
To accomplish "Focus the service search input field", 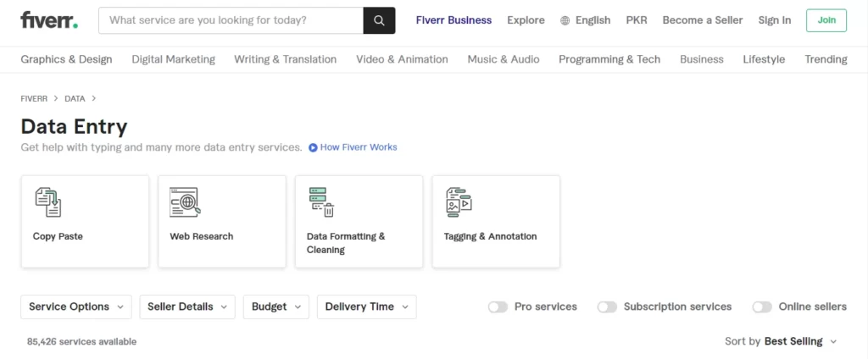I will coord(231,20).
